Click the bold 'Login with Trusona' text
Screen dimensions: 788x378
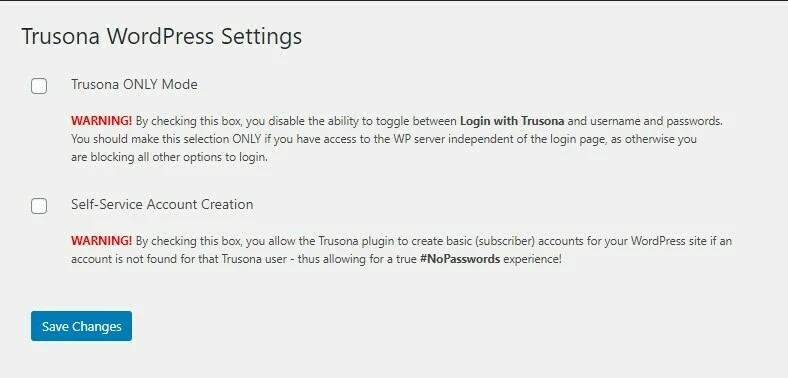tap(512, 121)
